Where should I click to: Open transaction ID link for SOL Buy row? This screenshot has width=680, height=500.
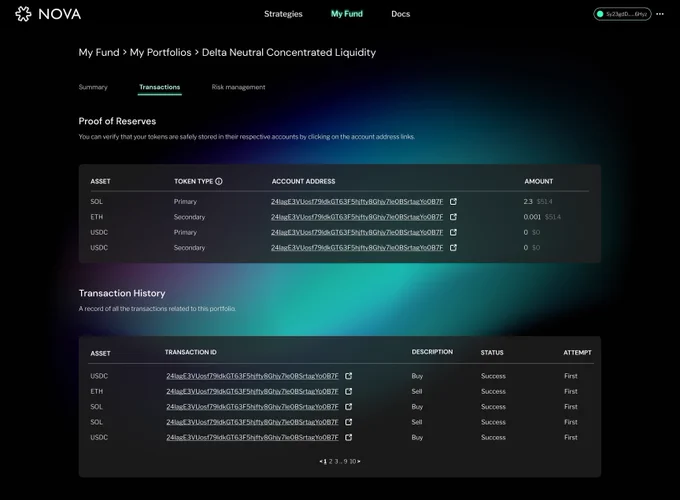252,407
